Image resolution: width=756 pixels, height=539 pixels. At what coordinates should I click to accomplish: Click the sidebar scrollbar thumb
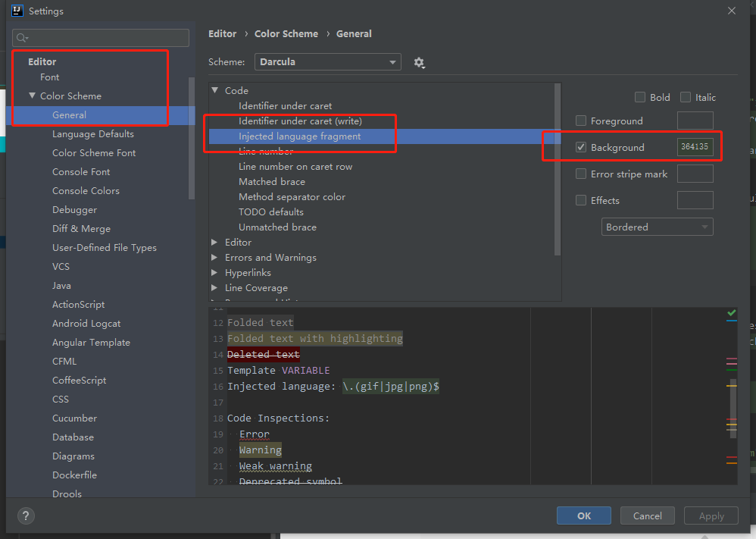(192, 138)
